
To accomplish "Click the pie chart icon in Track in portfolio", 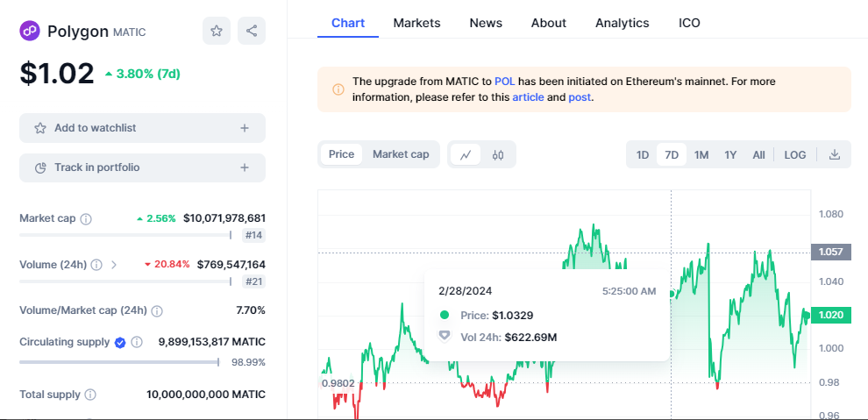I will 39,167.
